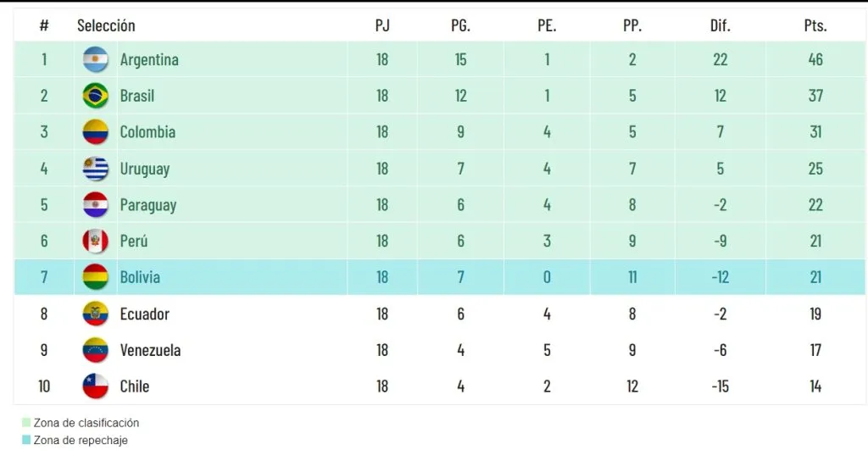
Task: Click the blue Zona de repechaje swatch
Action: 26,441
